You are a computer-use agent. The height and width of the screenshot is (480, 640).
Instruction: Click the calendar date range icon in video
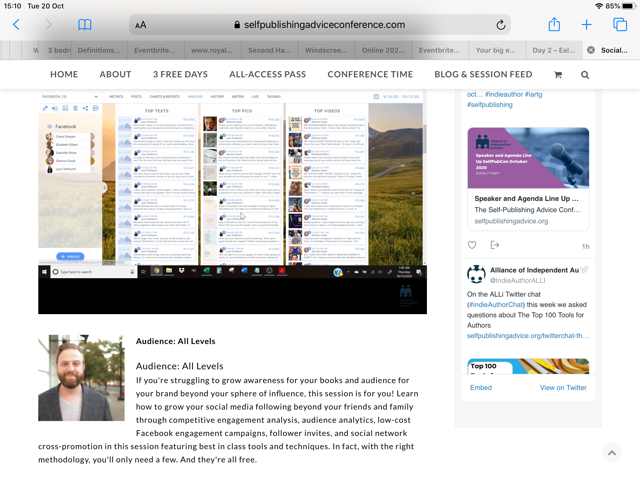pyautogui.click(x=376, y=97)
